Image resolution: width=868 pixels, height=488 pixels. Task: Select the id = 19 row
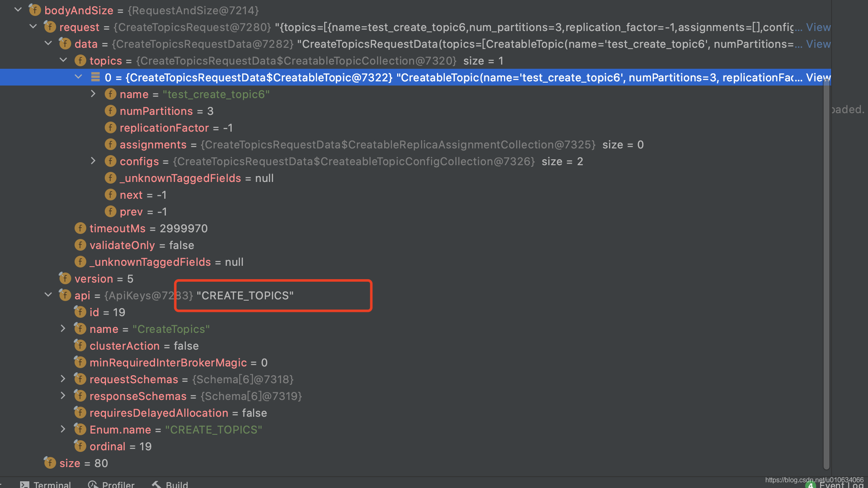point(416,312)
